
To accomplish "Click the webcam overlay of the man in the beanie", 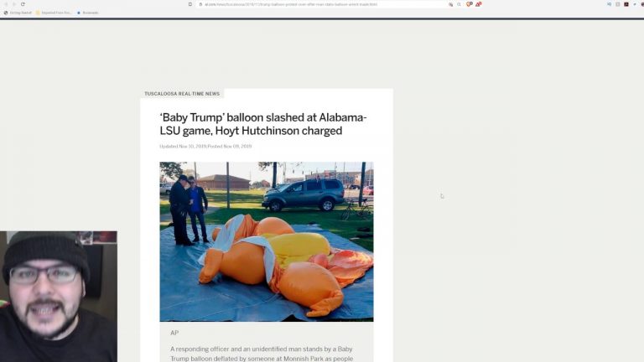I will (59, 297).
